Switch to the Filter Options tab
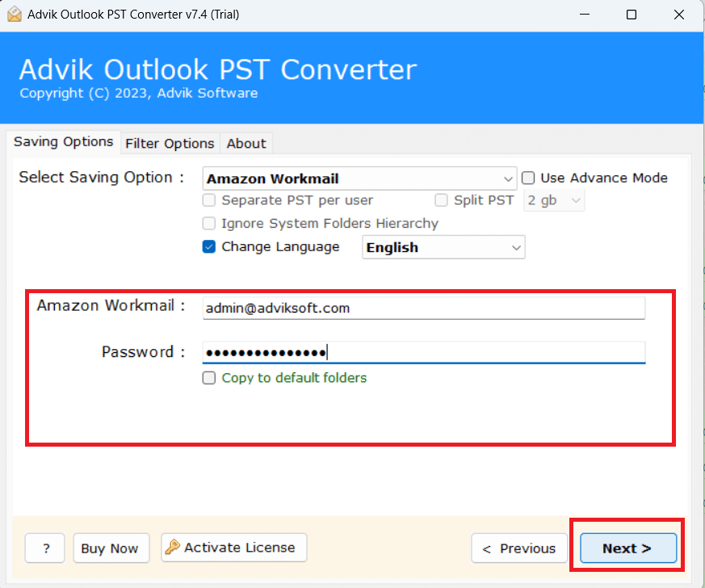705x588 pixels. coord(170,144)
